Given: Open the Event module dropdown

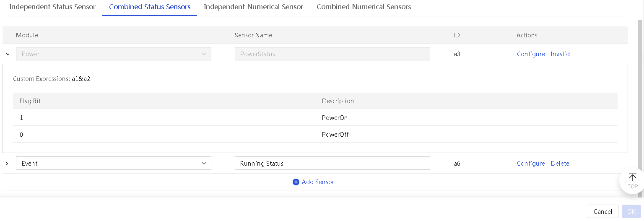Looking at the screenshot, I should pyautogui.click(x=114, y=163).
